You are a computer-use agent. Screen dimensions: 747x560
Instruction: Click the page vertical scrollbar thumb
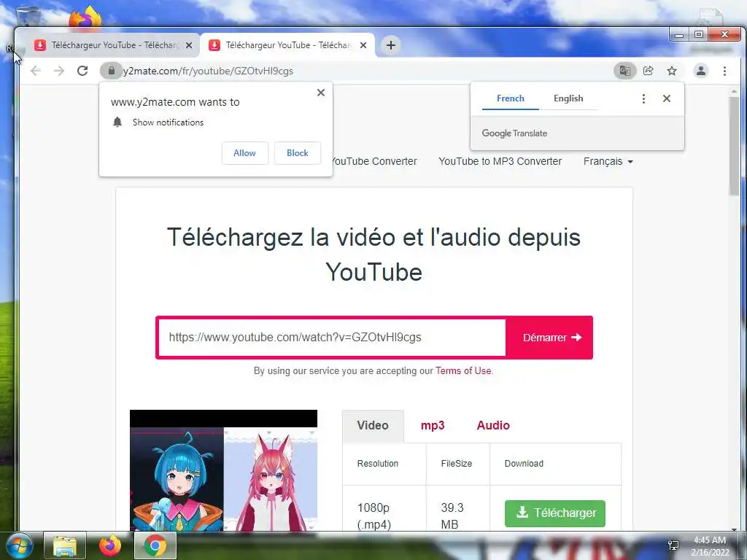pyautogui.click(x=734, y=145)
